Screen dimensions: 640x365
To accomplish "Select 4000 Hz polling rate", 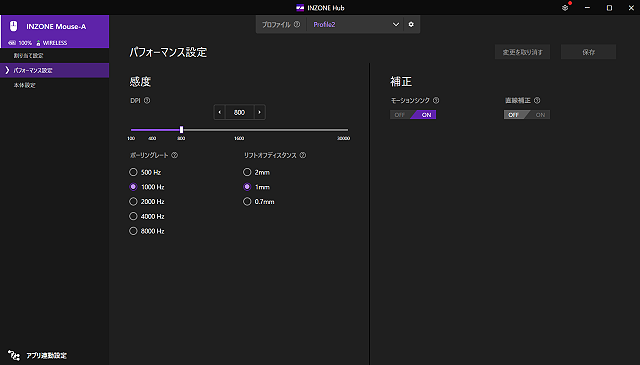I will [x=133, y=216].
